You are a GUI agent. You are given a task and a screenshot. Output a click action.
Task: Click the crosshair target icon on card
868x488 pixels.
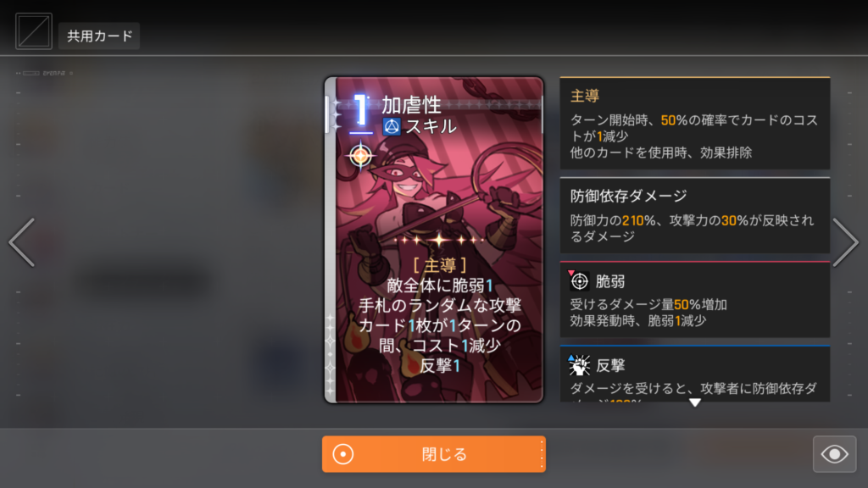click(x=360, y=156)
